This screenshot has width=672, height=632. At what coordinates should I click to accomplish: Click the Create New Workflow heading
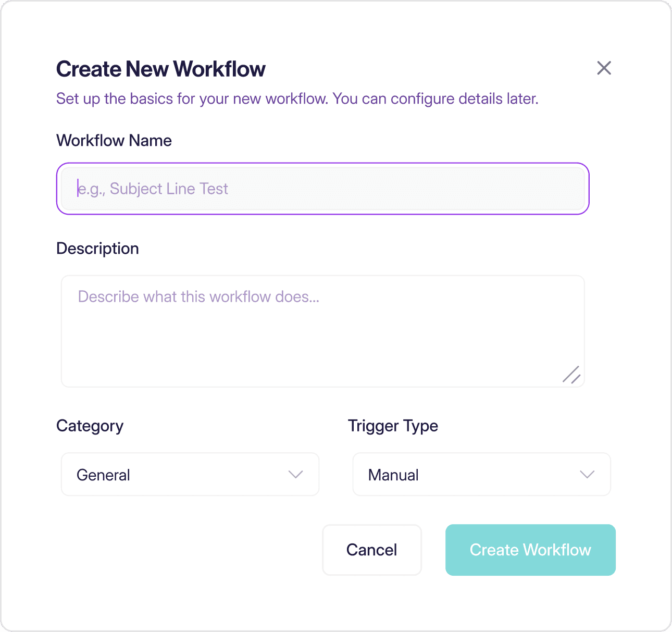click(x=160, y=68)
